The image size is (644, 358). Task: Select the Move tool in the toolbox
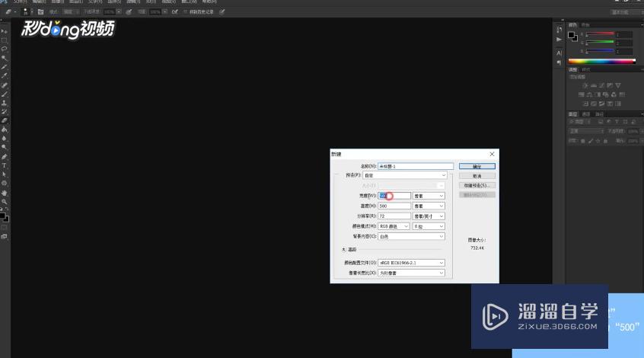[x=4, y=31]
